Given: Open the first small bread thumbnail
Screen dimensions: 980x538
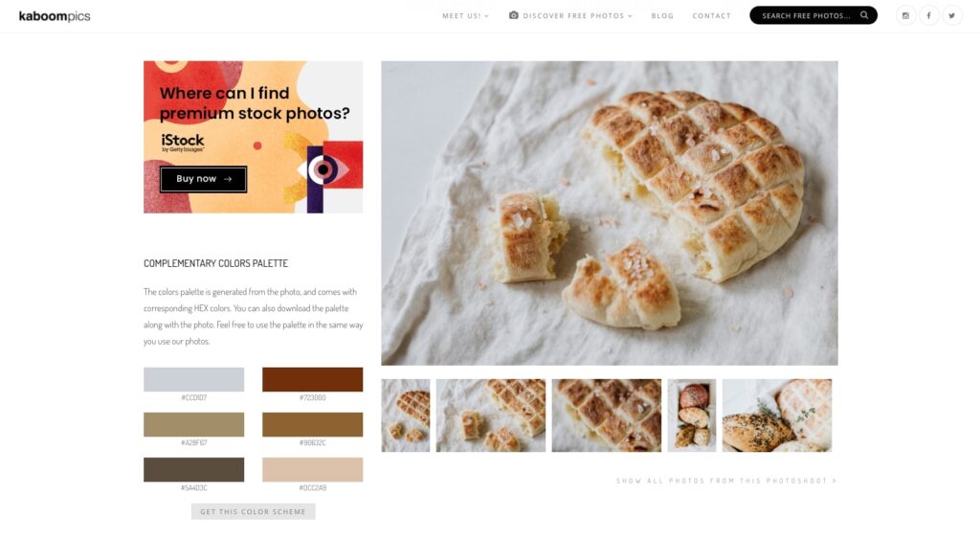Looking at the screenshot, I should point(406,415).
